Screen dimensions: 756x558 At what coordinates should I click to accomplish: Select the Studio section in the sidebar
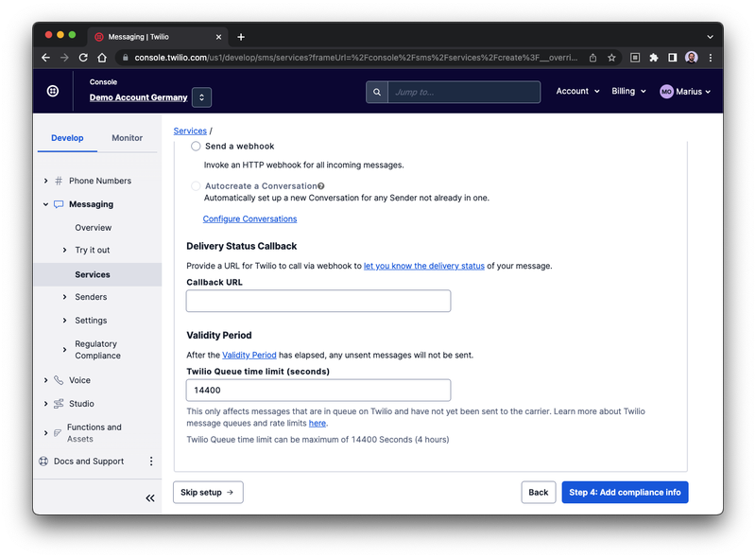[81, 404]
